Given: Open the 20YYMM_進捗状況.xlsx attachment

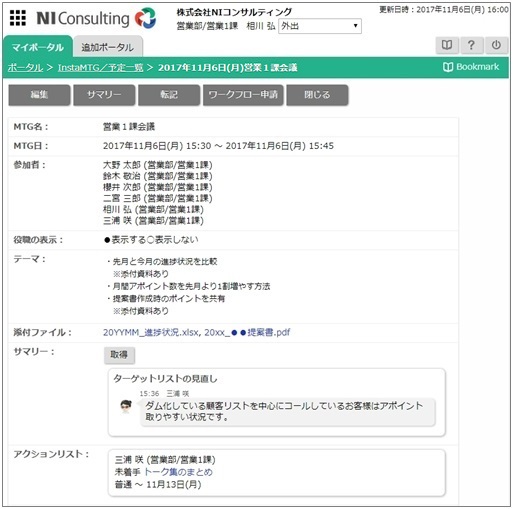Looking at the screenshot, I should [x=151, y=332].
